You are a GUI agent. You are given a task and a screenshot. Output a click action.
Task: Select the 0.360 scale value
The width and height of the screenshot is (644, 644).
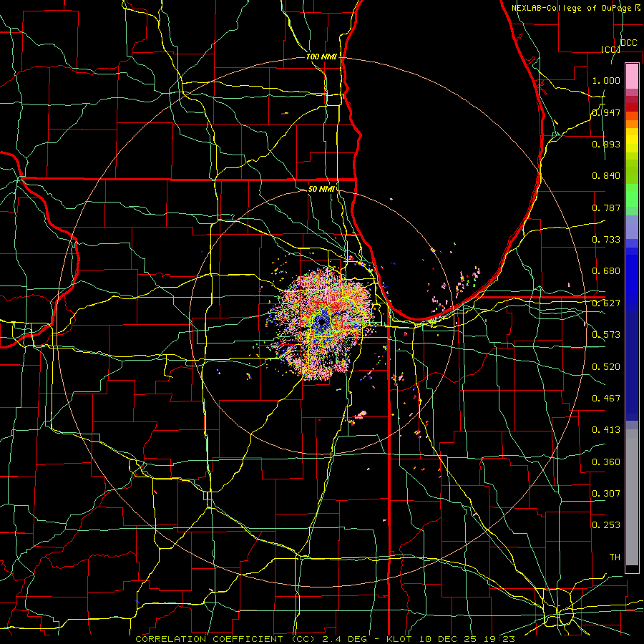coord(606,462)
